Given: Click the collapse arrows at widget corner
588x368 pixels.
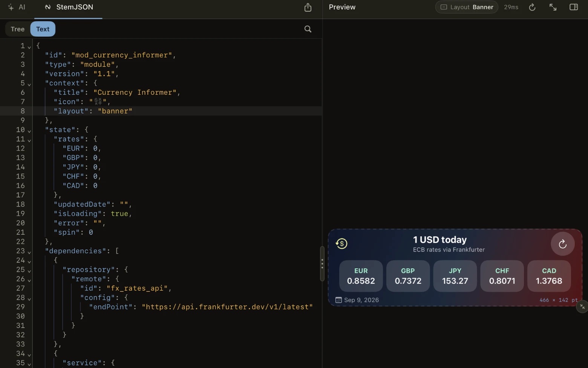Looking at the screenshot, I should 582,306.
